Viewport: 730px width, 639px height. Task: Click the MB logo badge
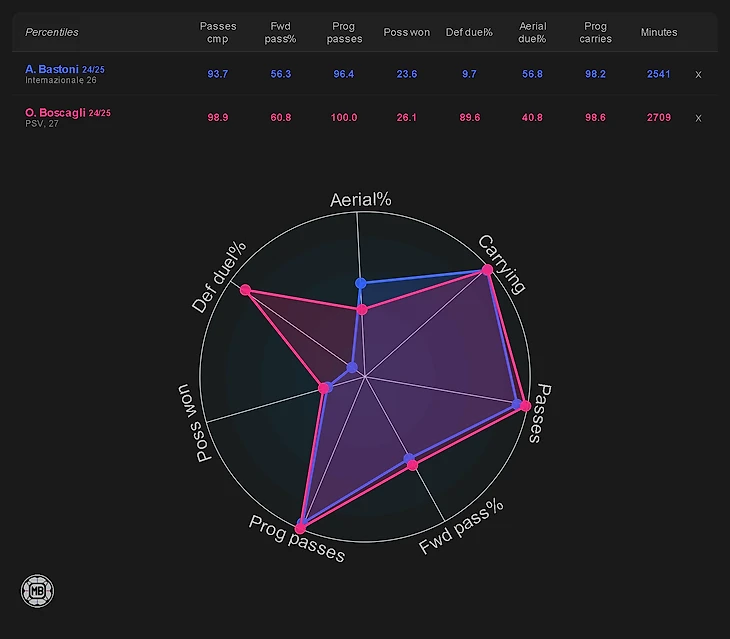[x=37, y=590]
